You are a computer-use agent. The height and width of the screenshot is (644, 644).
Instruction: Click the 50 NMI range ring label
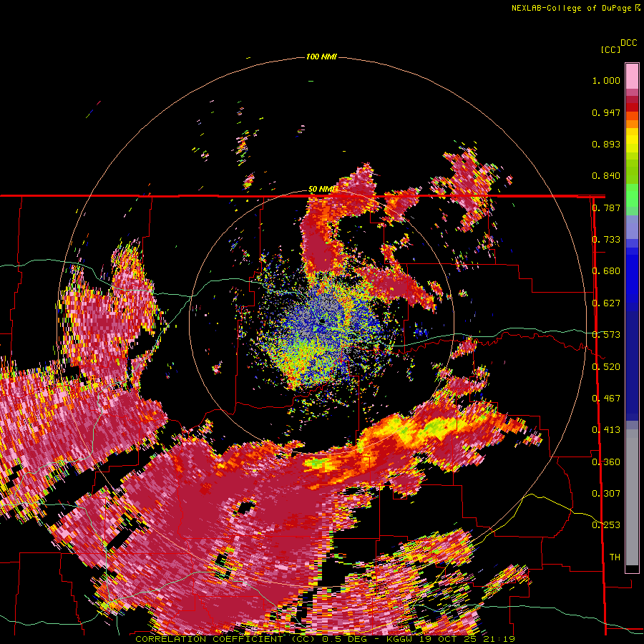(x=321, y=189)
